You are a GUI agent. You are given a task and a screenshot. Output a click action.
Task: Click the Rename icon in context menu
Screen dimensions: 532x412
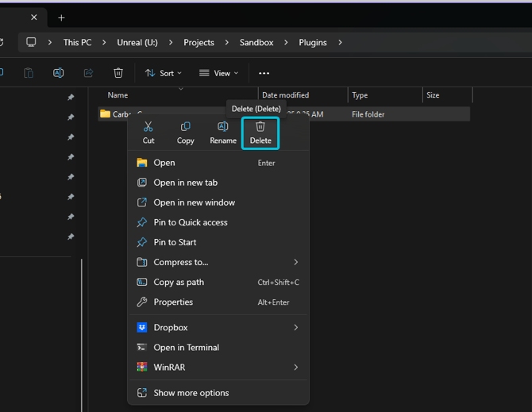(223, 126)
